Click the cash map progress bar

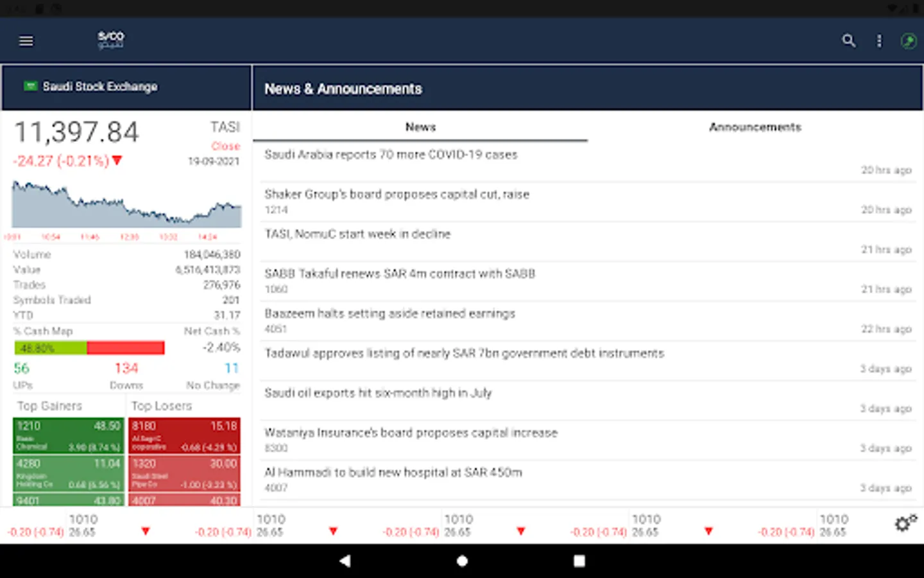[x=89, y=348]
